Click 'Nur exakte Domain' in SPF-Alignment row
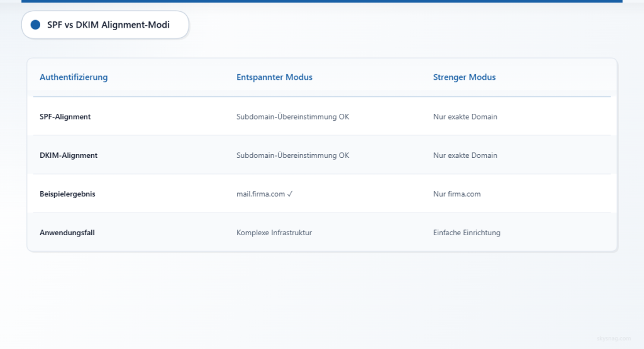The height and width of the screenshot is (349, 644). point(465,116)
